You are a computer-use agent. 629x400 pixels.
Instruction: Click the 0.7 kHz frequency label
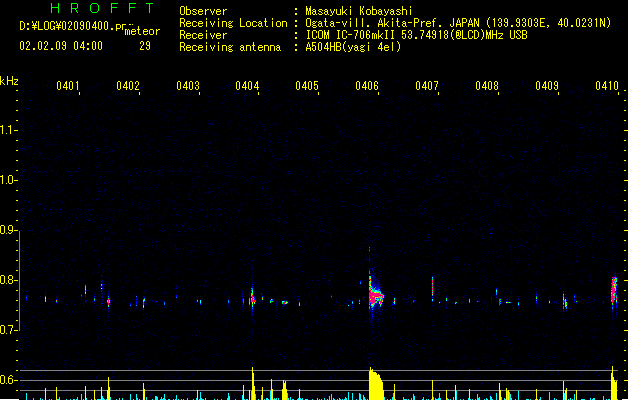[8, 330]
